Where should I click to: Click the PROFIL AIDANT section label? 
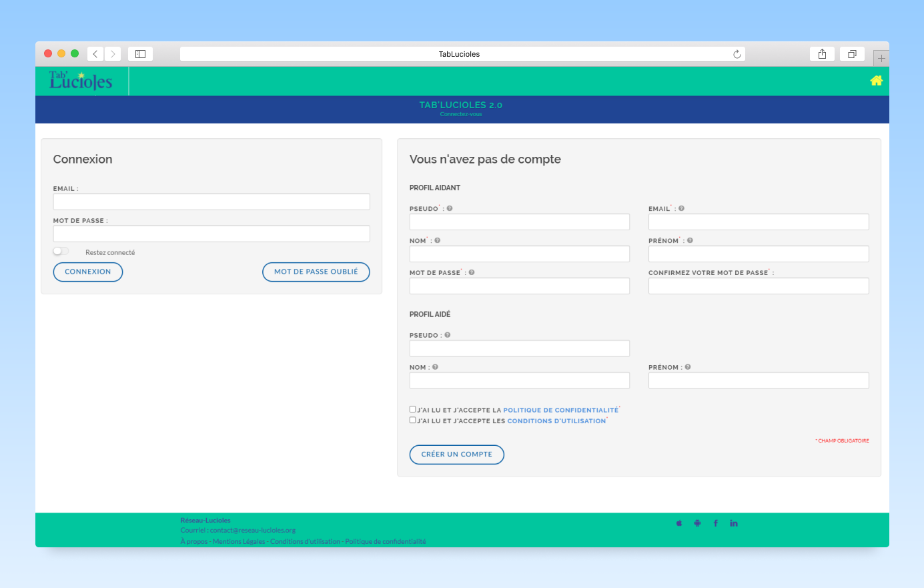click(x=435, y=188)
